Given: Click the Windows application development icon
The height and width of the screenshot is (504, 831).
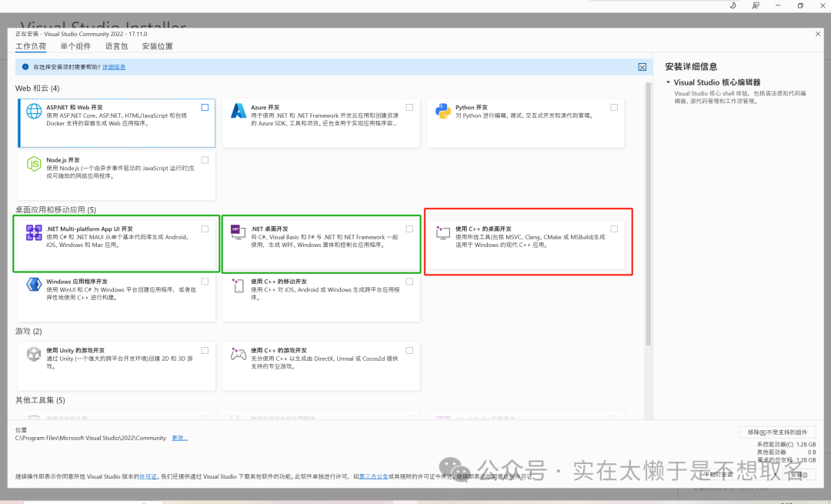Looking at the screenshot, I should coord(34,285).
